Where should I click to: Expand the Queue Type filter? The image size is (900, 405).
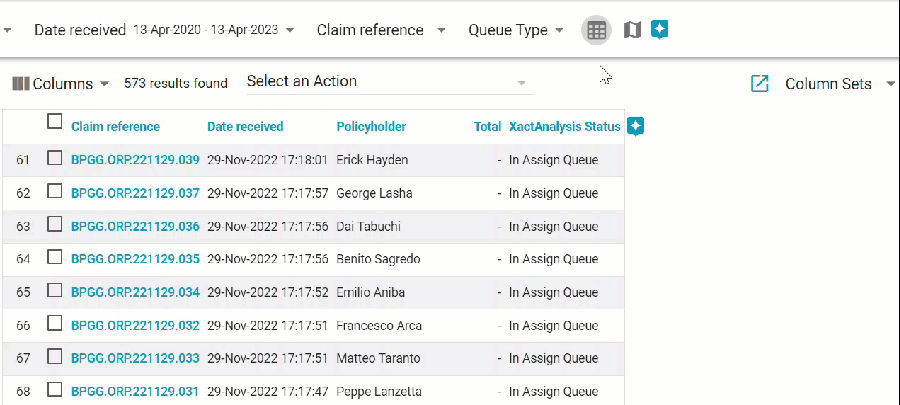[x=559, y=30]
